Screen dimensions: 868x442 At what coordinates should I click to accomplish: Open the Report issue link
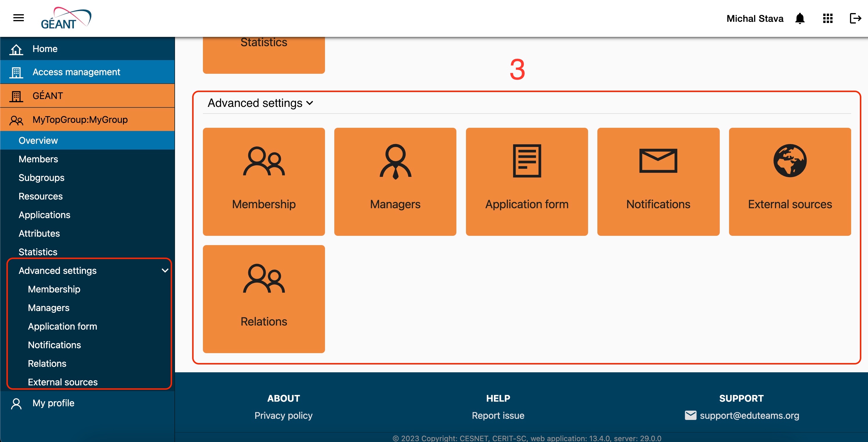pyautogui.click(x=498, y=415)
